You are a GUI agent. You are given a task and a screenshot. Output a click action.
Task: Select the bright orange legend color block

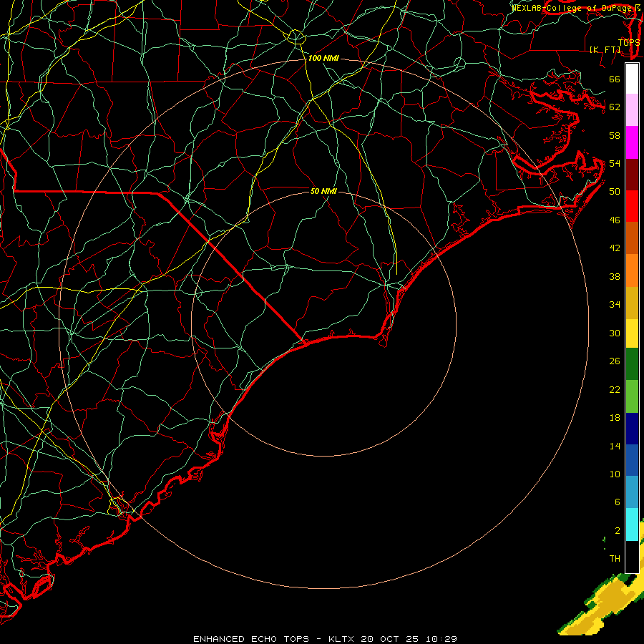click(632, 270)
